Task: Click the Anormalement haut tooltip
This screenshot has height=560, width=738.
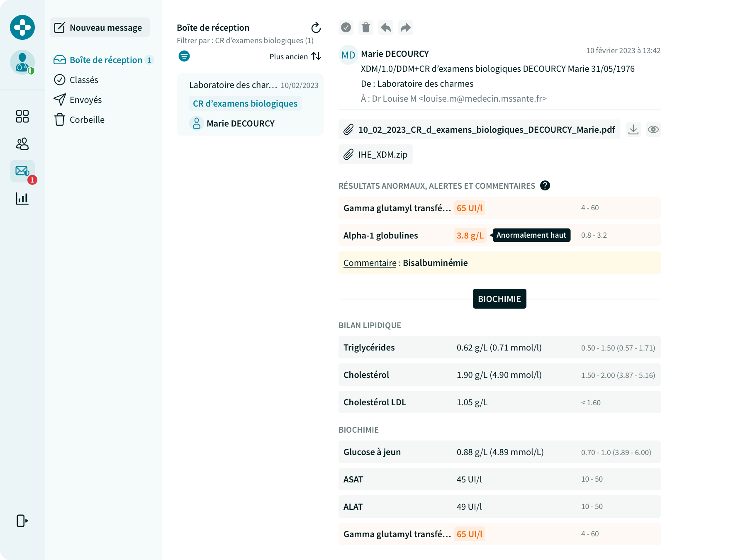Action: pyautogui.click(x=531, y=235)
